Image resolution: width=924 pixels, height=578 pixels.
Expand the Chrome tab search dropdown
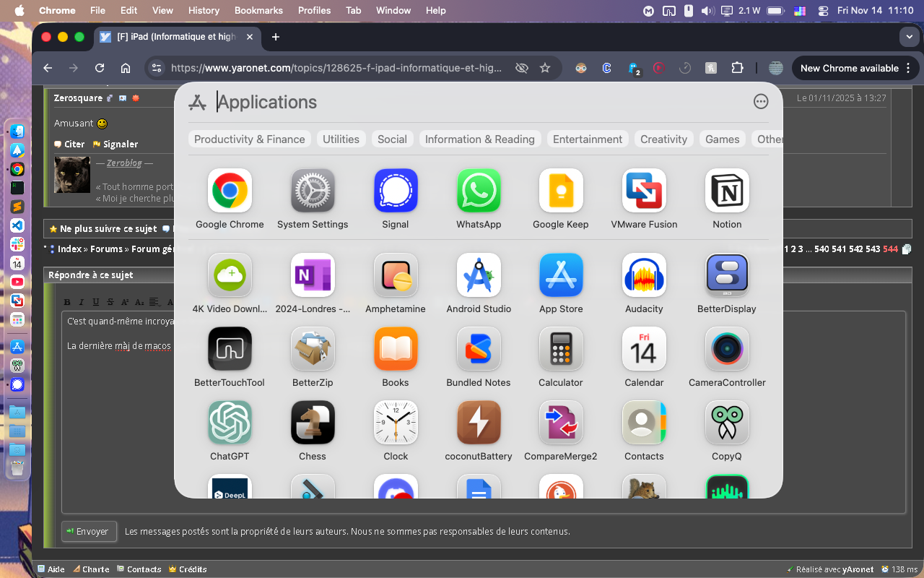(908, 37)
